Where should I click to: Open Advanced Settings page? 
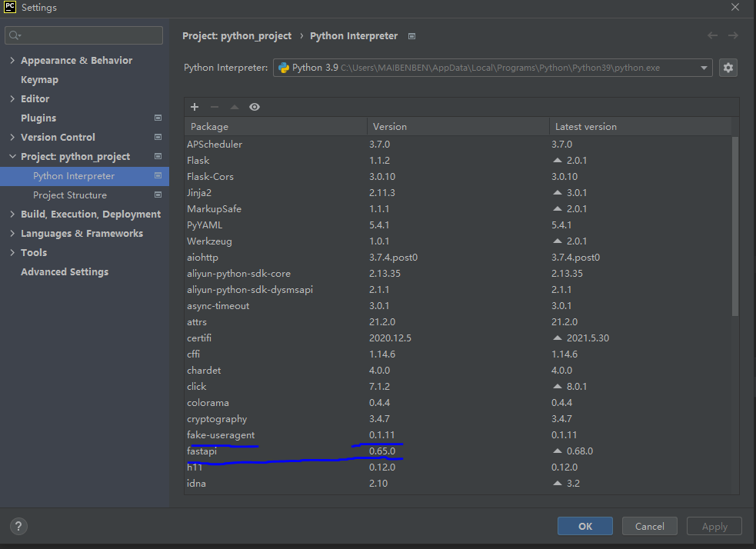coord(65,272)
